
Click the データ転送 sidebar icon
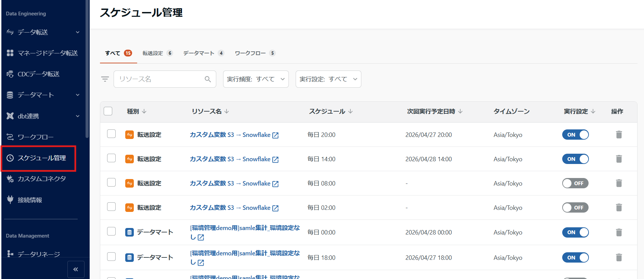point(10,32)
